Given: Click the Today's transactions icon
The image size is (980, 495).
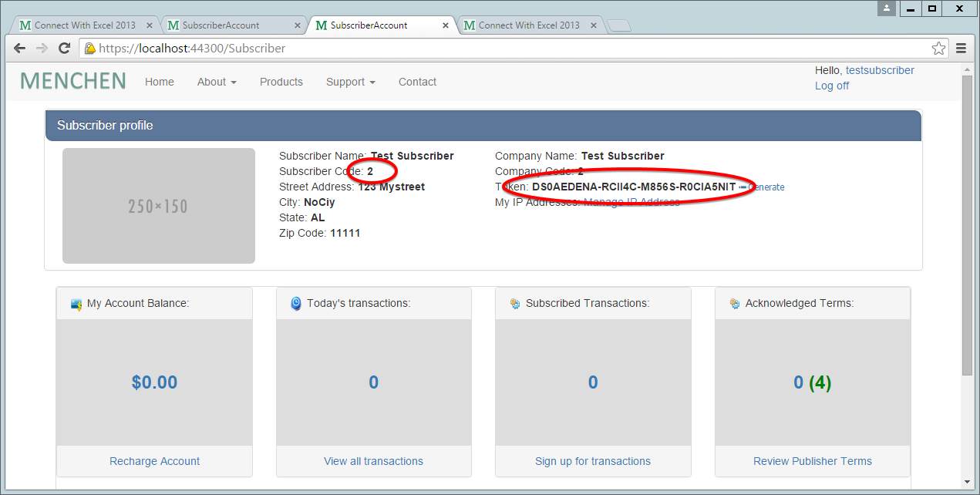Looking at the screenshot, I should [x=296, y=304].
